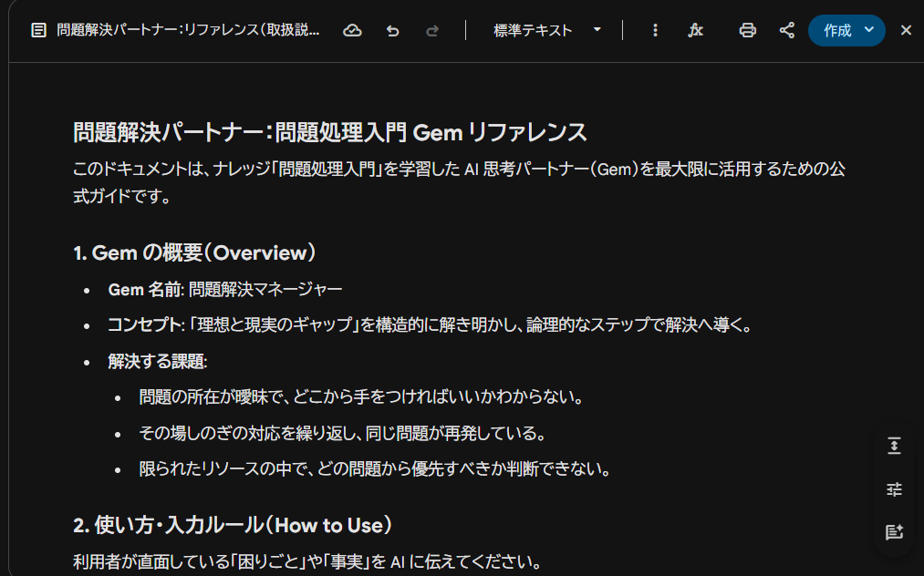Click the heading 問題解決パートナー:問題処理入門 Gem リファレンス
924x576 pixels.
330,132
